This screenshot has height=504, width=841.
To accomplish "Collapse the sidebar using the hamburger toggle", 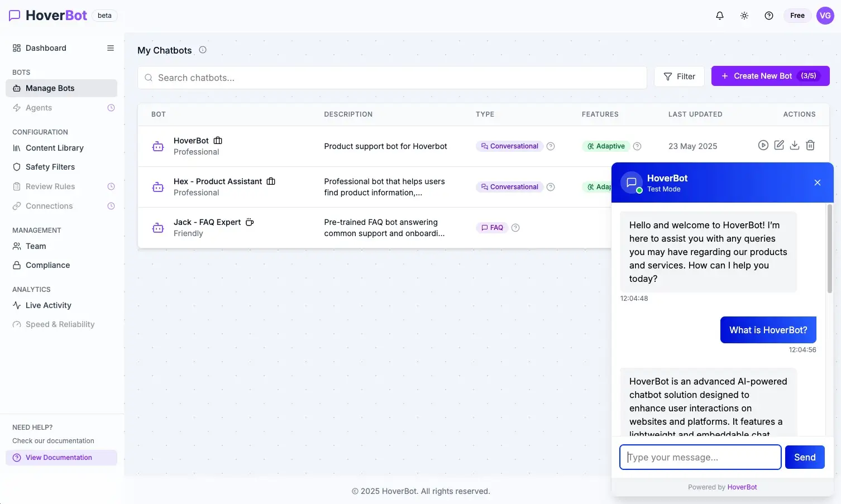I will [110, 48].
